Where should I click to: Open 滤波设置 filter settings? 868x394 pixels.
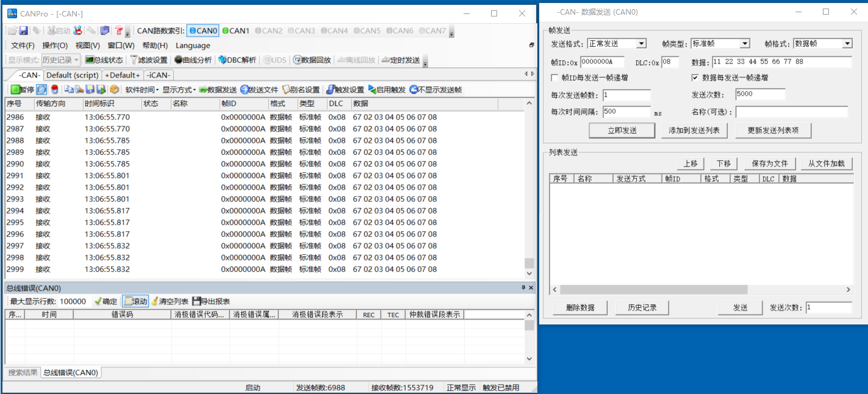pyautogui.click(x=148, y=60)
